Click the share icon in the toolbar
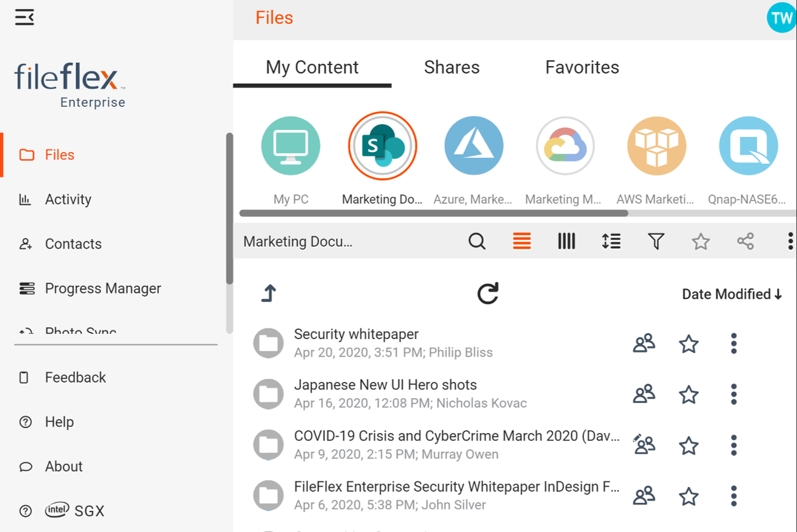 pos(745,241)
